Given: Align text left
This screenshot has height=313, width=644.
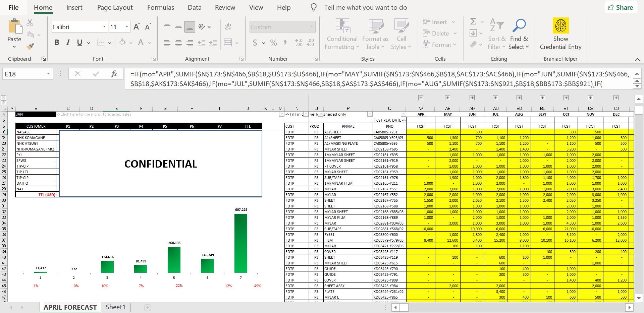Looking at the screenshot, I should (x=167, y=42).
